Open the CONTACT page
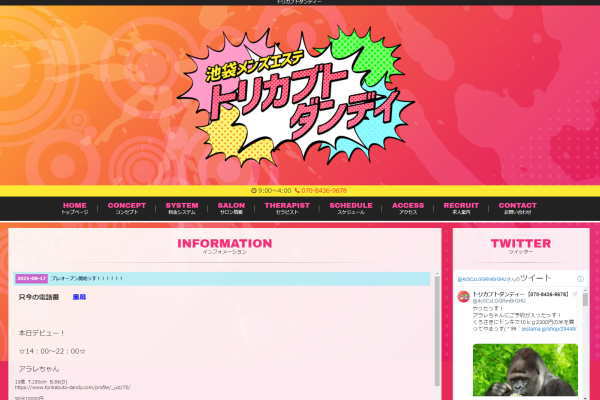Image resolution: width=600 pixels, height=400 pixels. pyautogui.click(x=517, y=208)
